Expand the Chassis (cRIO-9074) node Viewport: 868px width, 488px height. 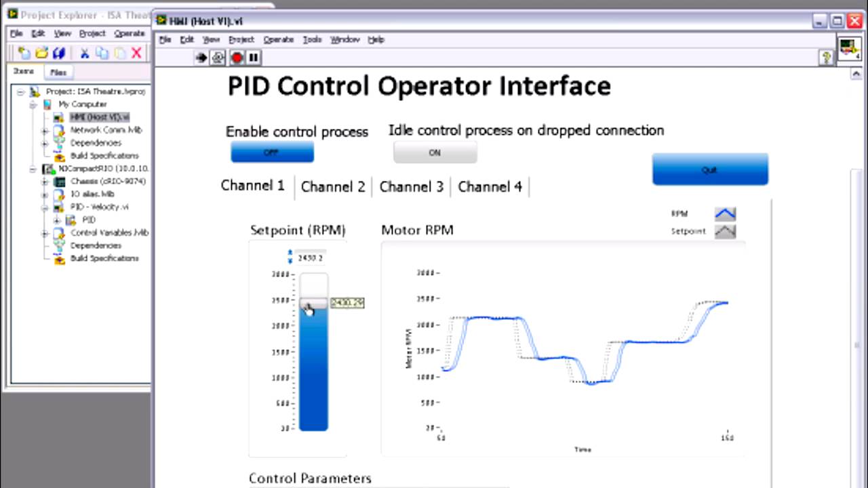tap(45, 182)
